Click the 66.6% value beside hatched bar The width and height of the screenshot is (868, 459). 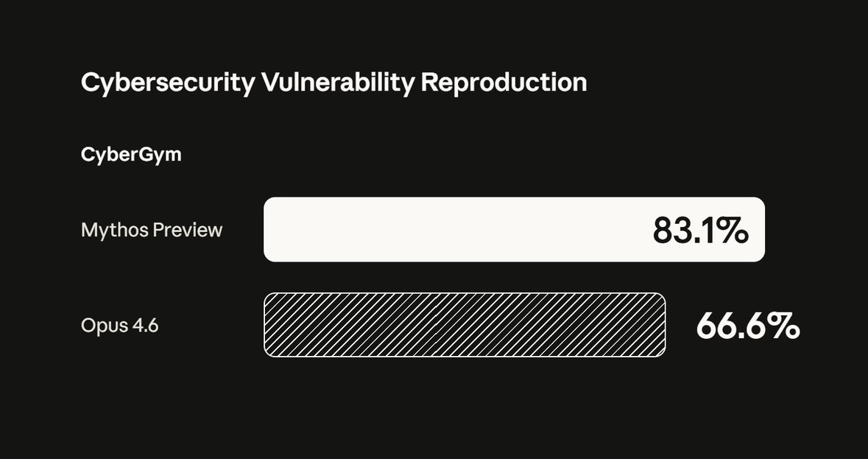pos(748,326)
